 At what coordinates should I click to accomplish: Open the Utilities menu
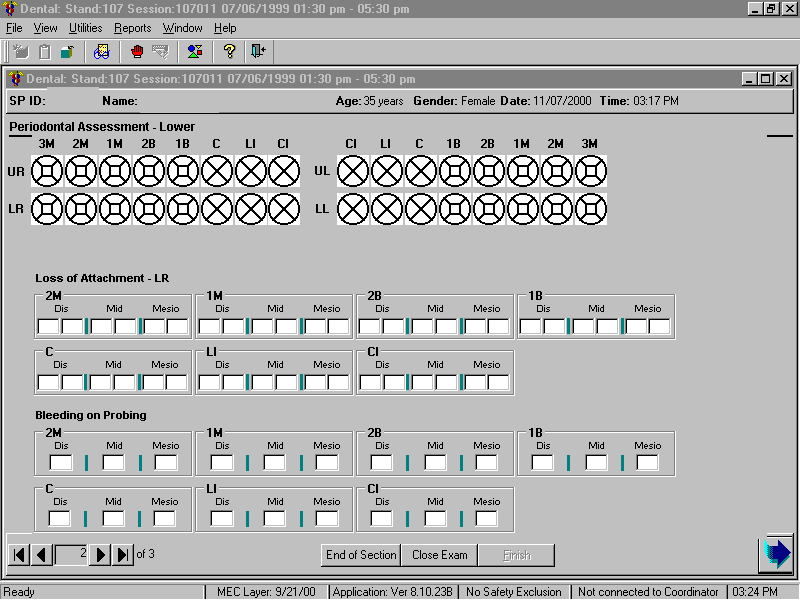coord(85,28)
